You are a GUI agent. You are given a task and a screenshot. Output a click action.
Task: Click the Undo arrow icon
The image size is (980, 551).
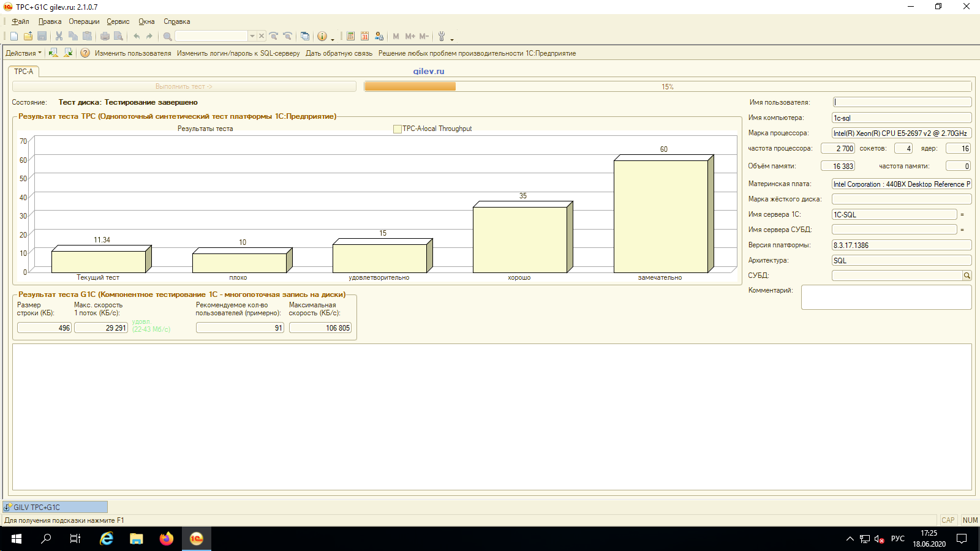(x=137, y=36)
